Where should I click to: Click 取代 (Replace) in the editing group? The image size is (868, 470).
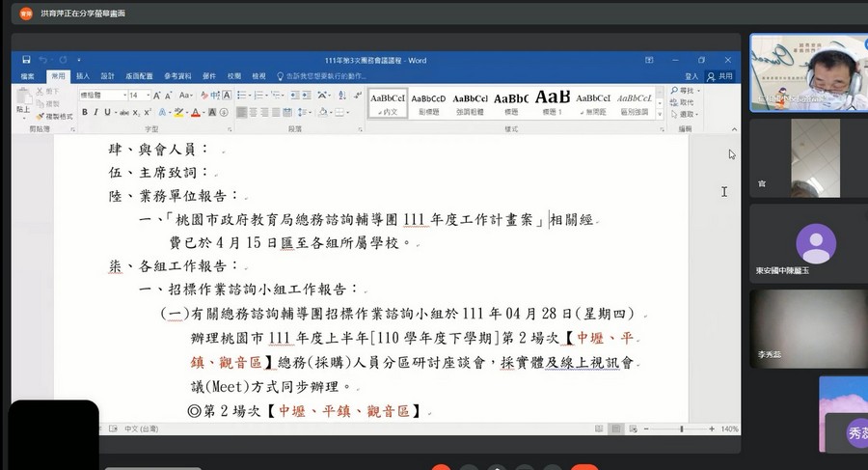pos(682,102)
